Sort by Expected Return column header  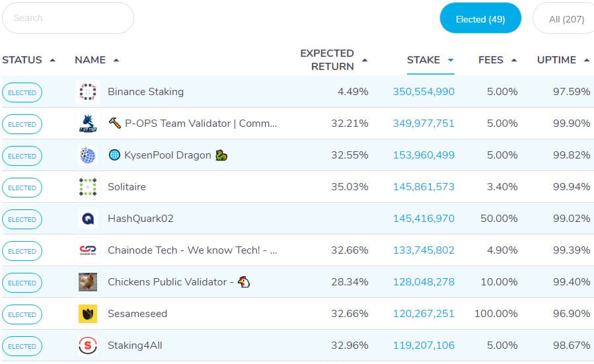click(327, 60)
